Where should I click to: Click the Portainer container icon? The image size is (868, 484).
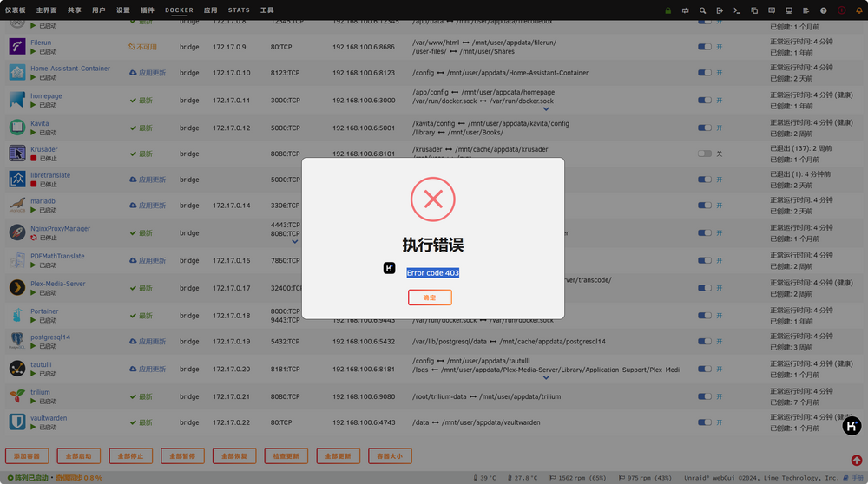coord(17,315)
